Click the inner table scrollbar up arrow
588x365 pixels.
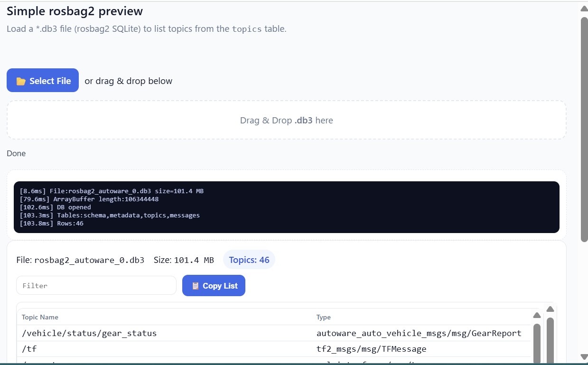tap(537, 315)
